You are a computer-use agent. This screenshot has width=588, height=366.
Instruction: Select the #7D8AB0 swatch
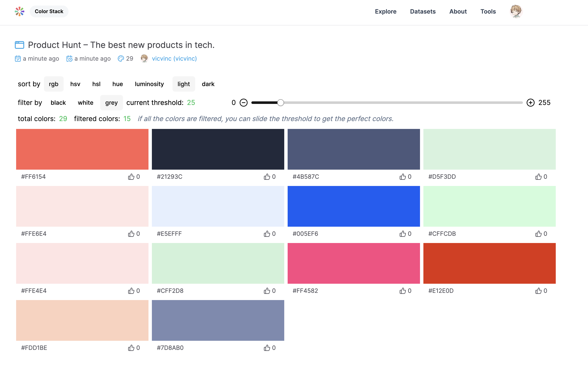[x=218, y=320]
